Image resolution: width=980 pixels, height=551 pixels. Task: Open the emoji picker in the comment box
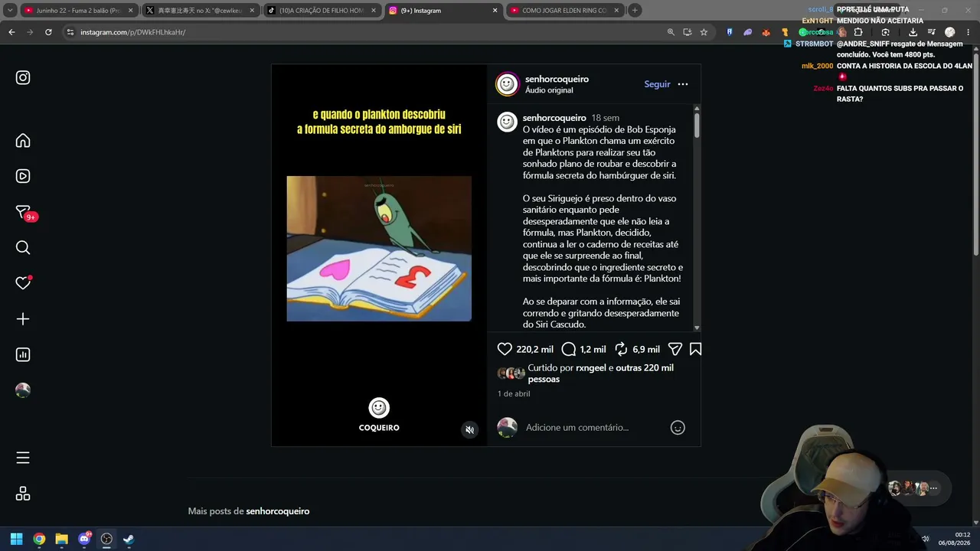[x=678, y=428]
